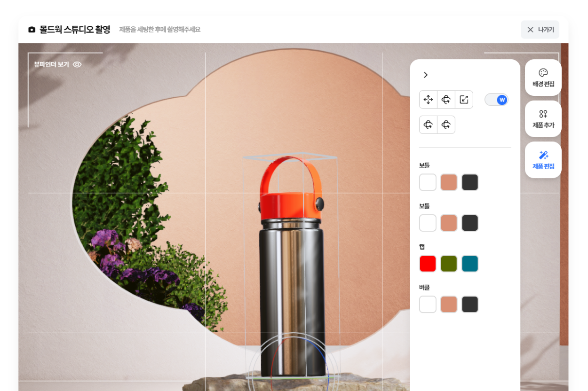Click the left rotation icon in the second row

pyautogui.click(x=428, y=125)
